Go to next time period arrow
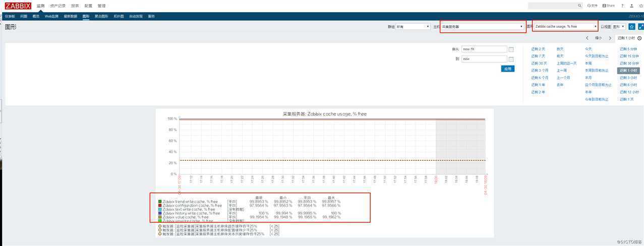The width and height of the screenshot is (644, 246). click(x=610, y=38)
